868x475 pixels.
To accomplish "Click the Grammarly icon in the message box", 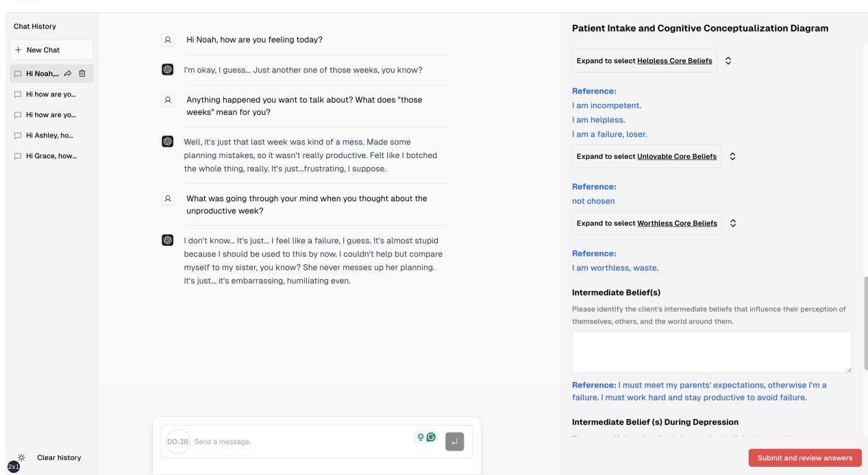I will pos(432,436).
